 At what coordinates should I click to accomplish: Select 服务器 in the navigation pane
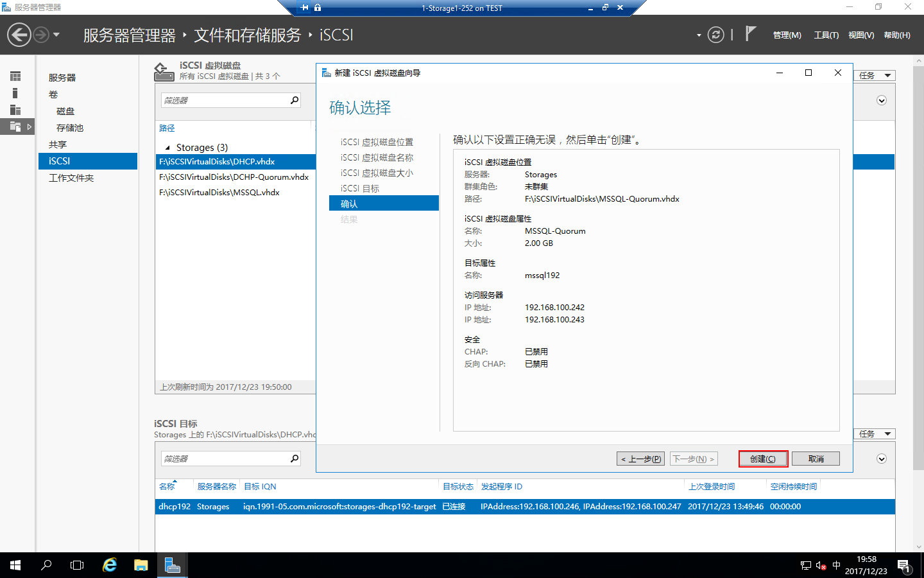(x=62, y=78)
